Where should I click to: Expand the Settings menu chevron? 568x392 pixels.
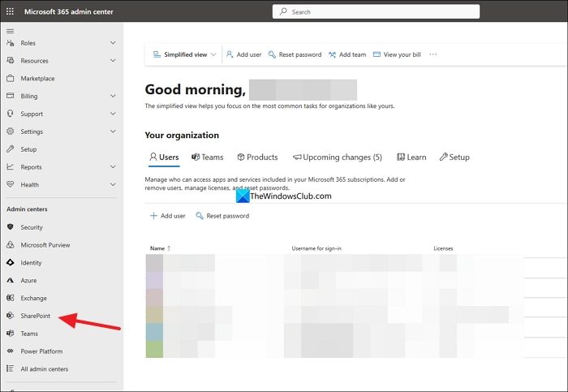113,131
